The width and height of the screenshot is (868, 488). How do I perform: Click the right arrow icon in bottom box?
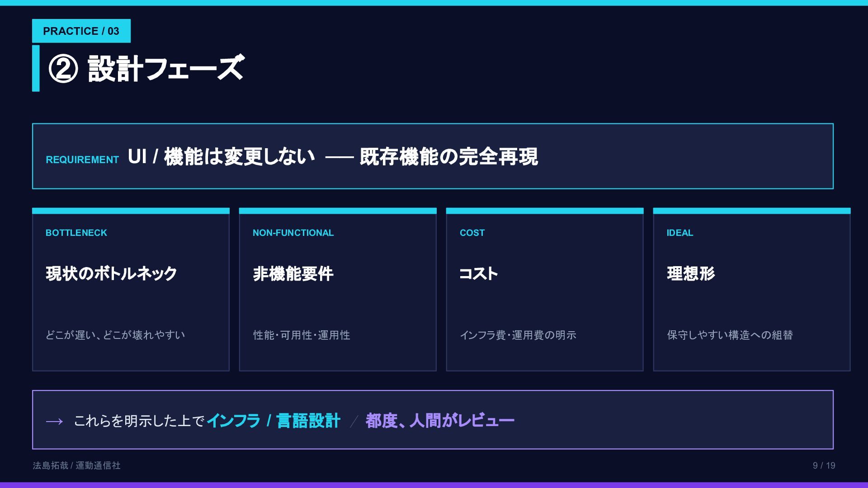[55, 422]
